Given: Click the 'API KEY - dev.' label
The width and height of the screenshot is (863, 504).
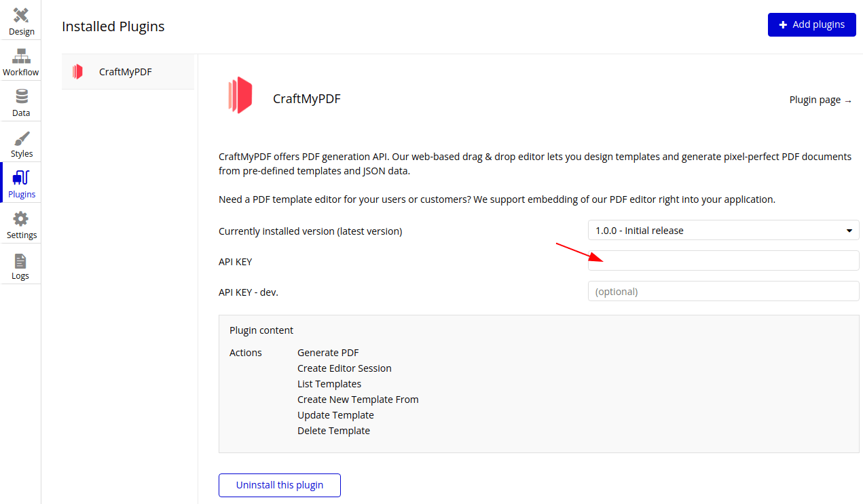Looking at the screenshot, I should tap(249, 292).
